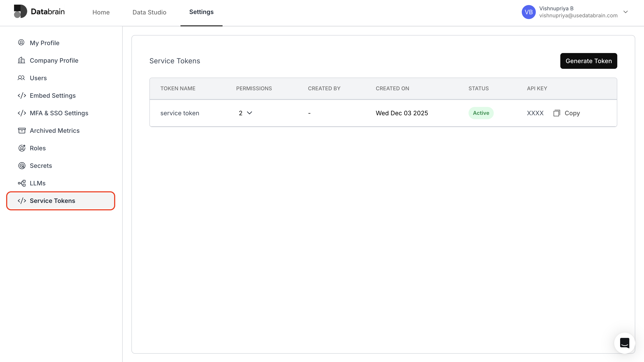The height and width of the screenshot is (362, 644).
Task: Select MFA & SSO Settings menu item
Action: click(x=59, y=113)
